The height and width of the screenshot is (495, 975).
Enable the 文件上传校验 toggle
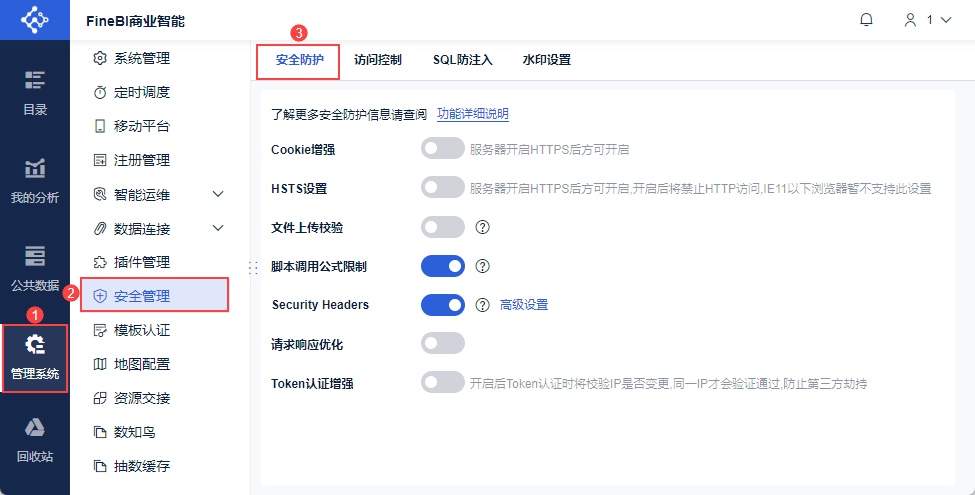click(443, 227)
